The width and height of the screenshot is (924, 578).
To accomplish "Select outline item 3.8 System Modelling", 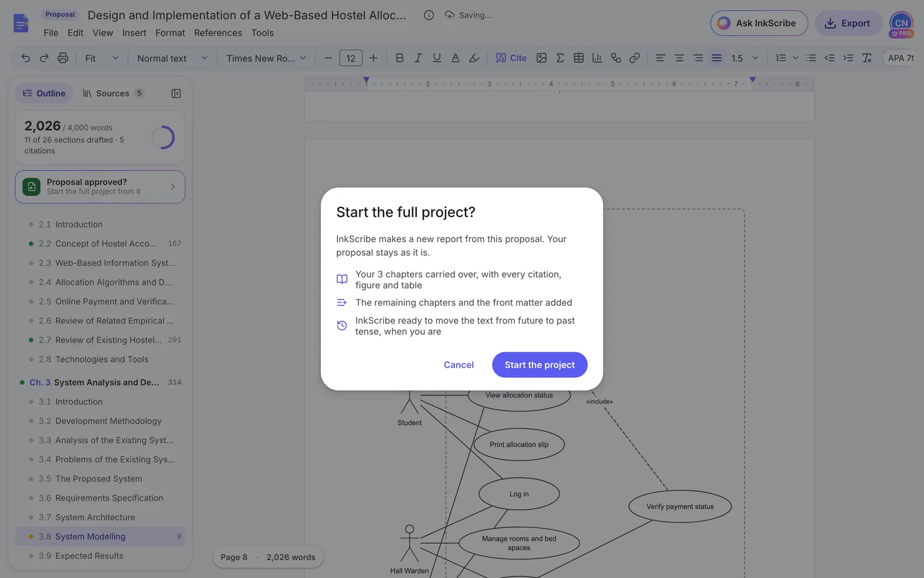I will [100, 536].
